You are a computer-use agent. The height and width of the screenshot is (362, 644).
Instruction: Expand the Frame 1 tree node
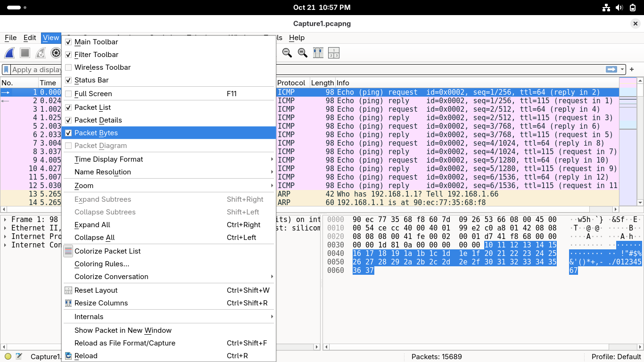pyautogui.click(x=5, y=220)
